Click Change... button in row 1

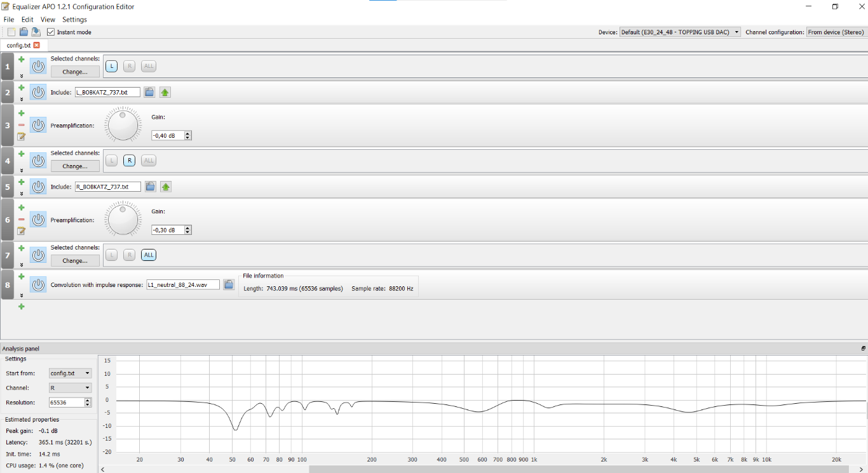click(x=75, y=72)
